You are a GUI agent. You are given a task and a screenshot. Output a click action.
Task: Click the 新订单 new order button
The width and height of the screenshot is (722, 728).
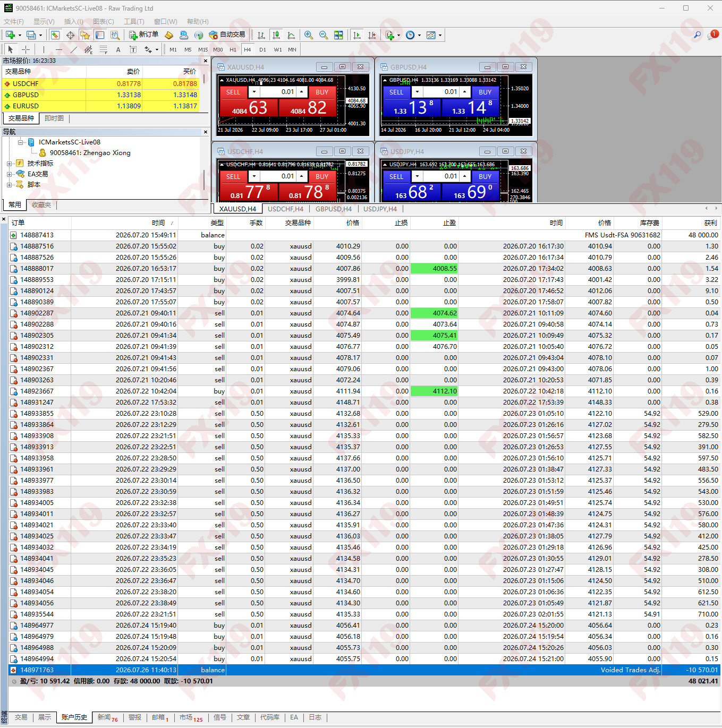(144, 35)
